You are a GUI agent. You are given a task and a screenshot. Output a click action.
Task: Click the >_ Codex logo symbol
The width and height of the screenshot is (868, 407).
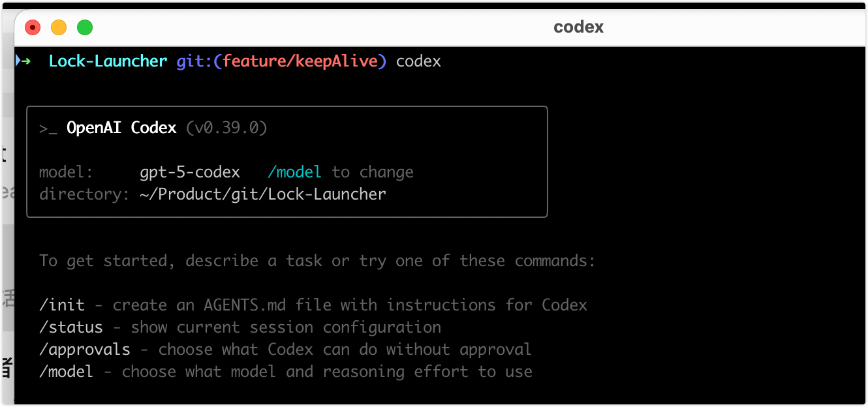[x=48, y=128]
